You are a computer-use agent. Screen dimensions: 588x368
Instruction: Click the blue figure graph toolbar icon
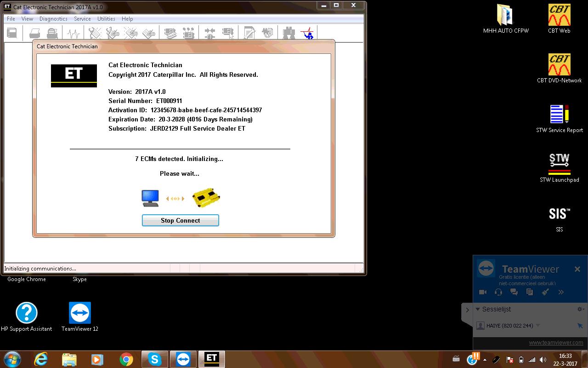tap(307, 33)
